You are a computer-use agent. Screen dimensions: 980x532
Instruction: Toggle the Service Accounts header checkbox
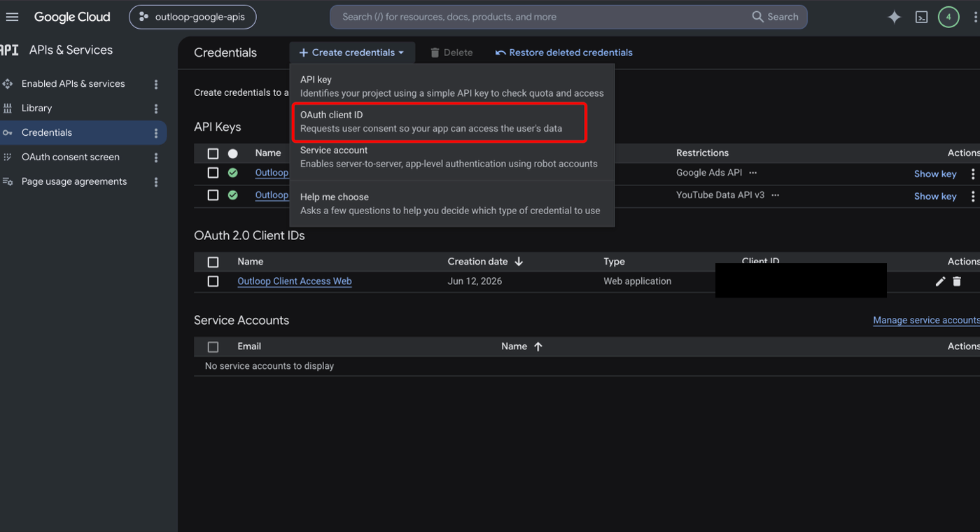click(x=213, y=346)
